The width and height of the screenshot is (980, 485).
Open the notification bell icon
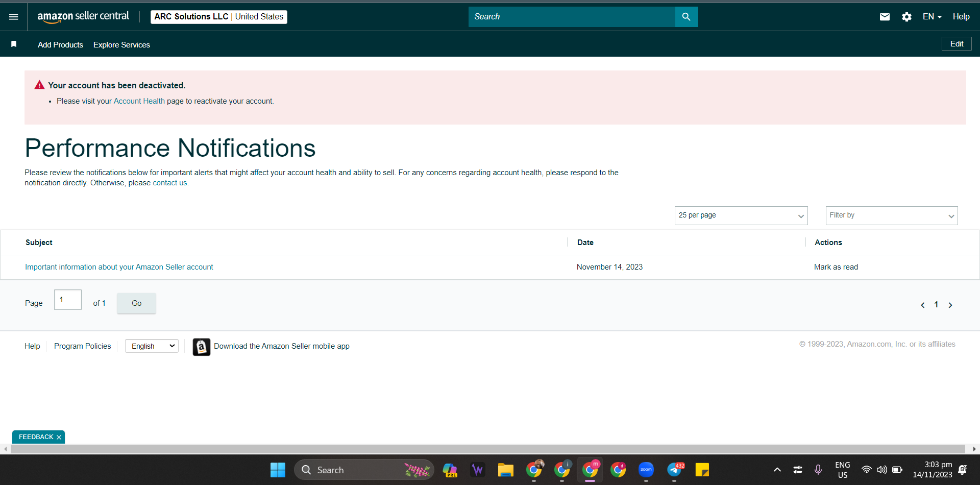coord(963,470)
